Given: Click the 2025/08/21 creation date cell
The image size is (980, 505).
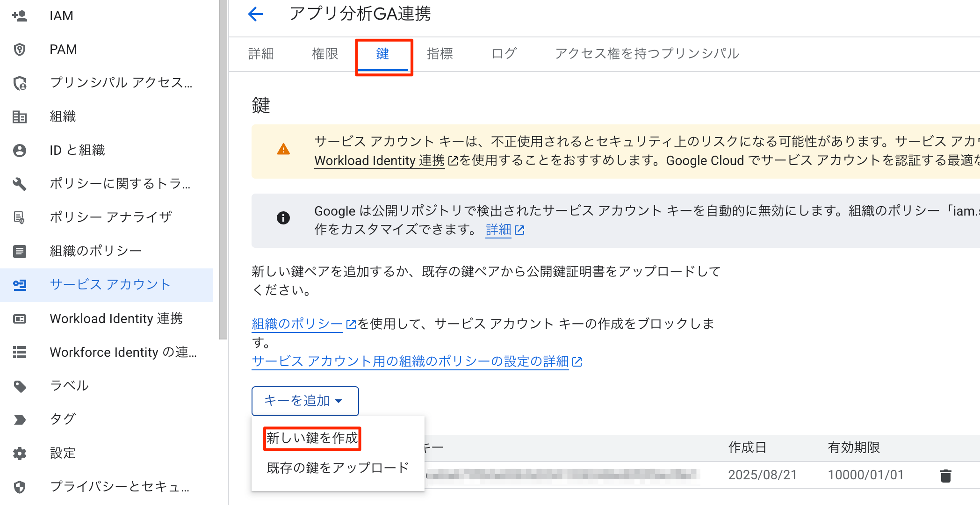Looking at the screenshot, I should [762, 476].
